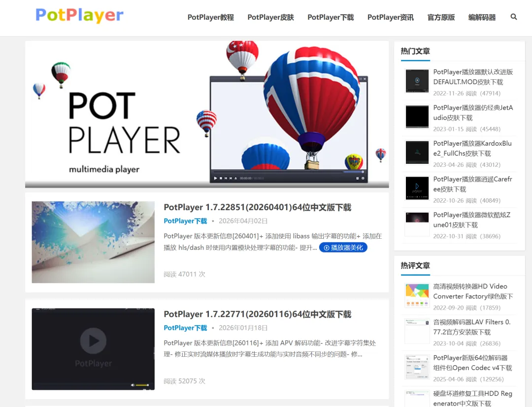The image size is (532, 407).
Task: Click PotPlayer下载 category under the 22771 article
Action: click(x=185, y=328)
